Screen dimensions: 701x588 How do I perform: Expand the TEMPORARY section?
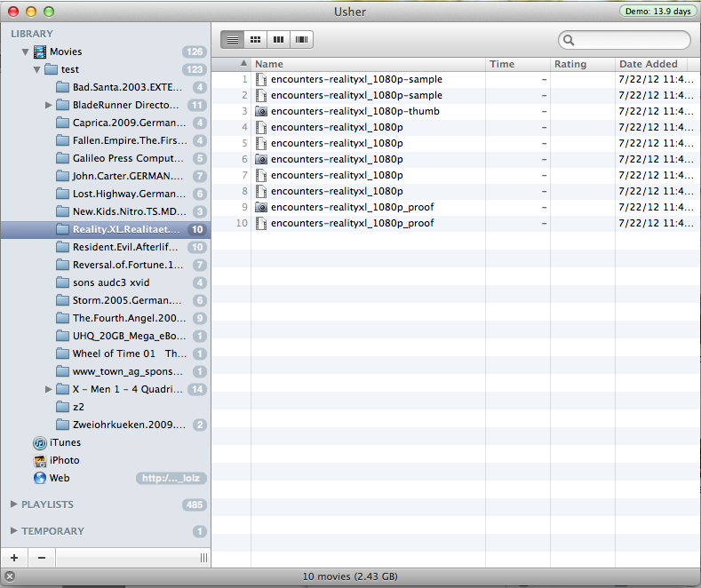tap(14, 530)
